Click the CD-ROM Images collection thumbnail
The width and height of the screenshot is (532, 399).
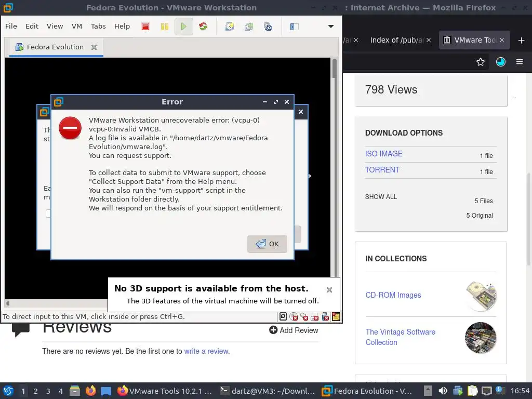[x=481, y=296]
